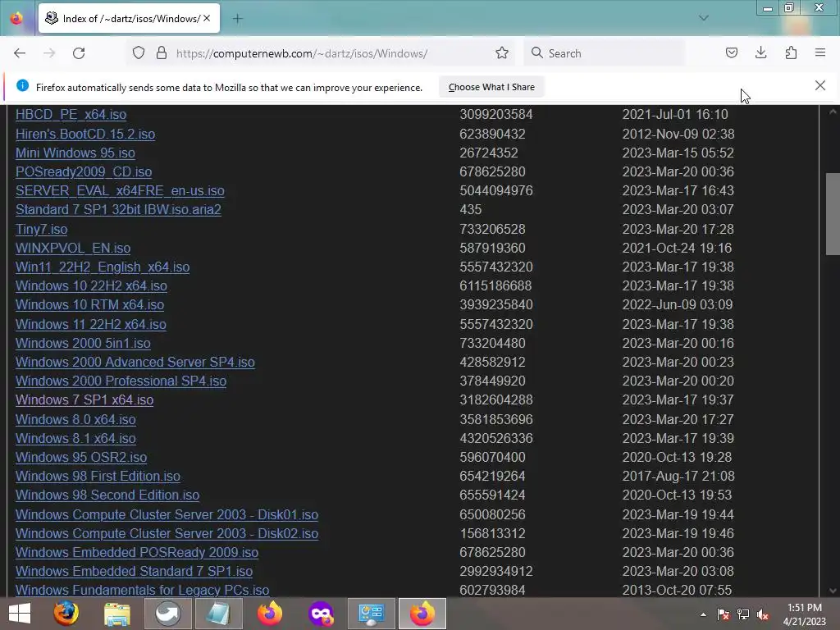Screen dimensions: 840x630
Task: Show hidden system tray icons
Action: (x=703, y=614)
